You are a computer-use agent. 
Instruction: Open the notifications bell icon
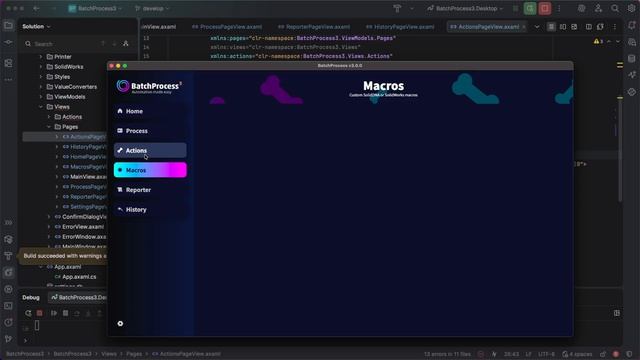(631, 25)
